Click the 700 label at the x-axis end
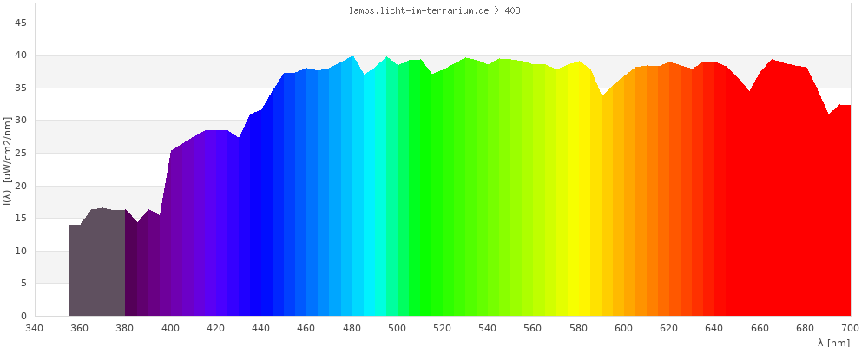The height and width of the screenshot is (347, 868). [850, 328]
